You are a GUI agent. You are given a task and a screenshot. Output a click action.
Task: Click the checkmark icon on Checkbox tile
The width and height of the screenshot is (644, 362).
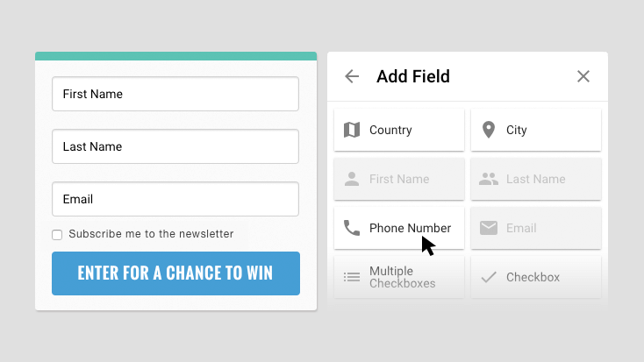pos(489,277)
